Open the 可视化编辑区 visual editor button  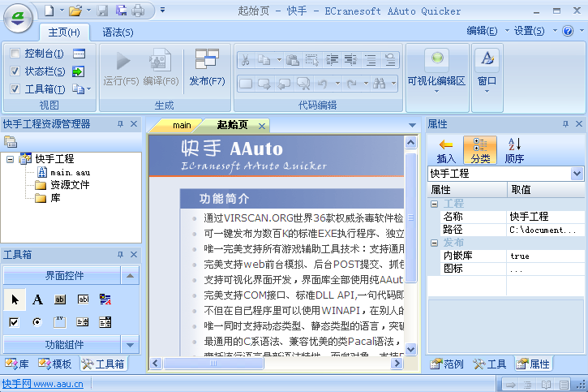pos(436,67)
